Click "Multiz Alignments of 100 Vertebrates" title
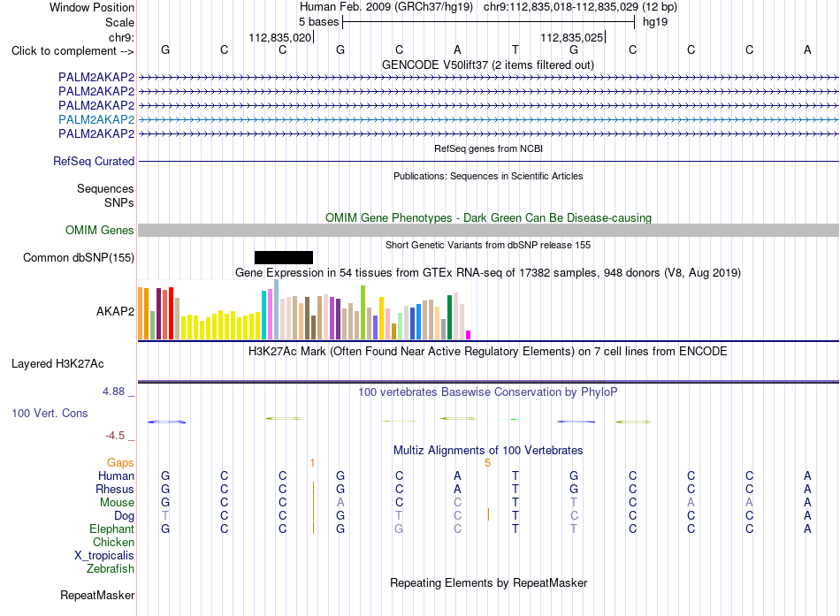Screen dimensions: 840x616 click(x=488, y=451)
